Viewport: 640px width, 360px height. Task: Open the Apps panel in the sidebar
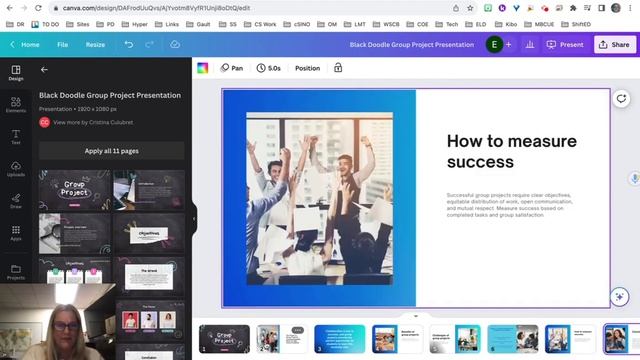tap(16, 233)
